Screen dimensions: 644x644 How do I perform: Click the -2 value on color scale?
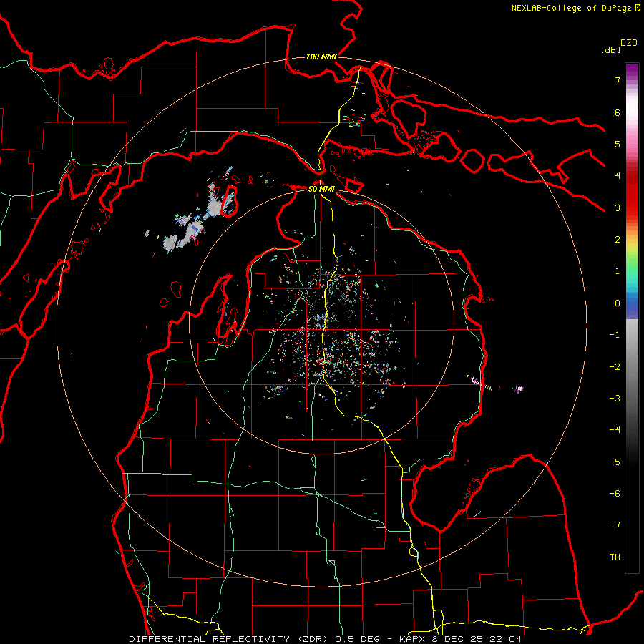pyautogui.click(x=615, y=367)
